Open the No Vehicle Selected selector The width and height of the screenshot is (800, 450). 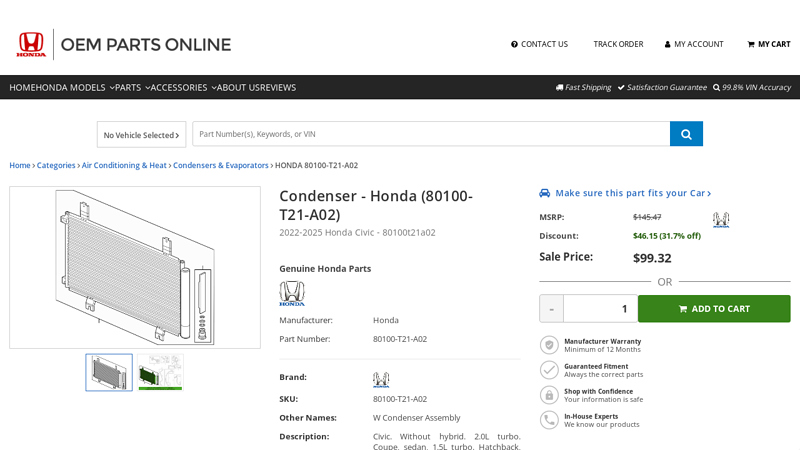tap(141, 135)
